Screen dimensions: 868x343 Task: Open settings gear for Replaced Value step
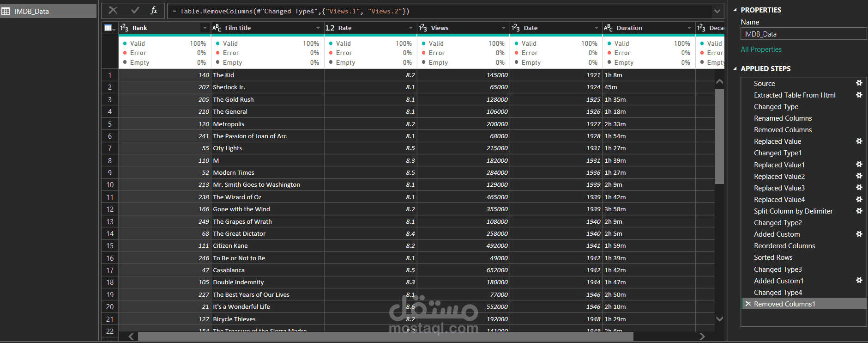tap(859, 141)
